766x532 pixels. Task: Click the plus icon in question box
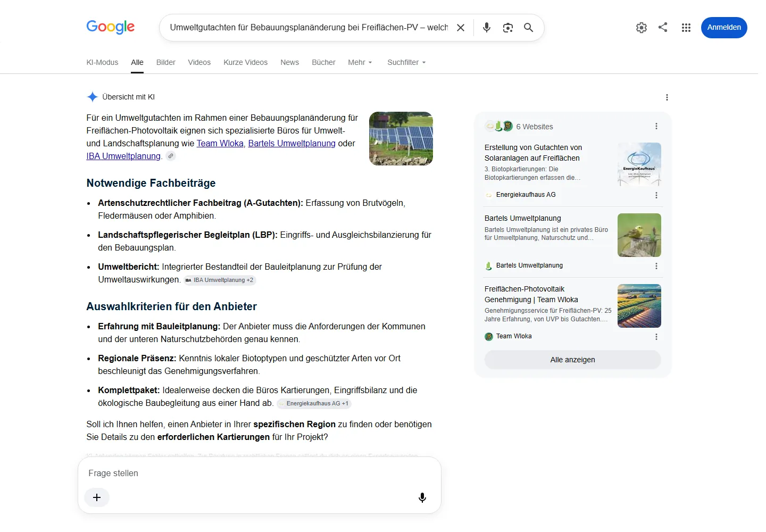(x=97, y=497)
